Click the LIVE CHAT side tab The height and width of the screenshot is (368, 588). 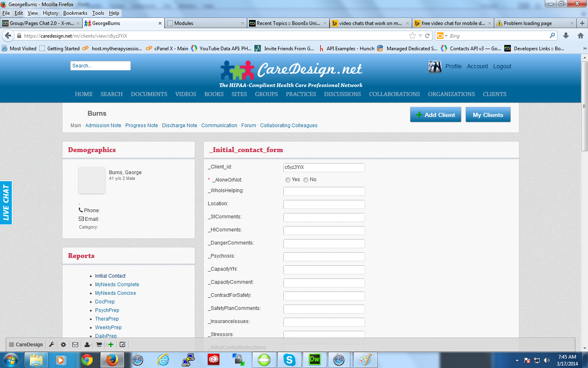coord(6,203)
